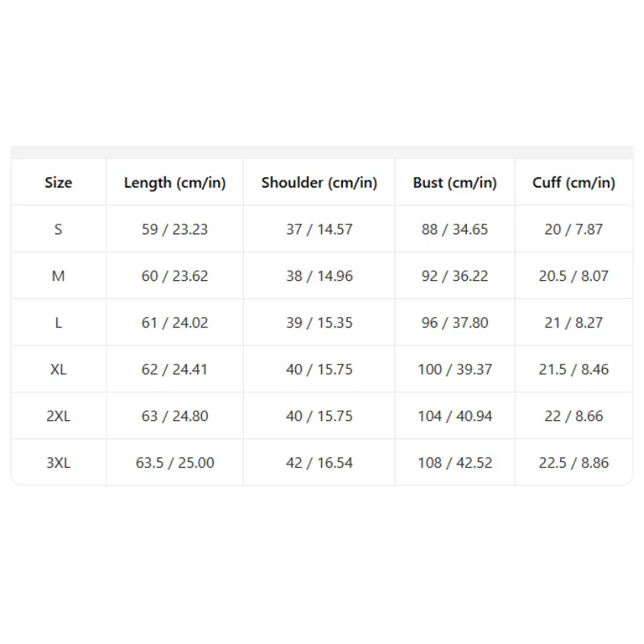
Task: Click the 96 / 37.80 bust cell
Action: click(x=455, y=323)
